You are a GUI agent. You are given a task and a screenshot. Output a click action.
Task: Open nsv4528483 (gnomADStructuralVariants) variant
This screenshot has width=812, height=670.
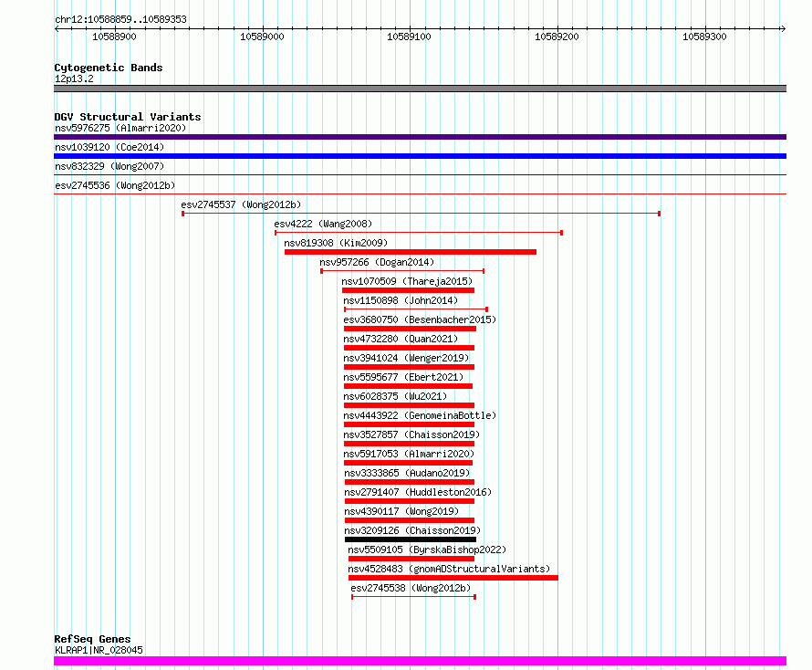click(x=449, y=569)
